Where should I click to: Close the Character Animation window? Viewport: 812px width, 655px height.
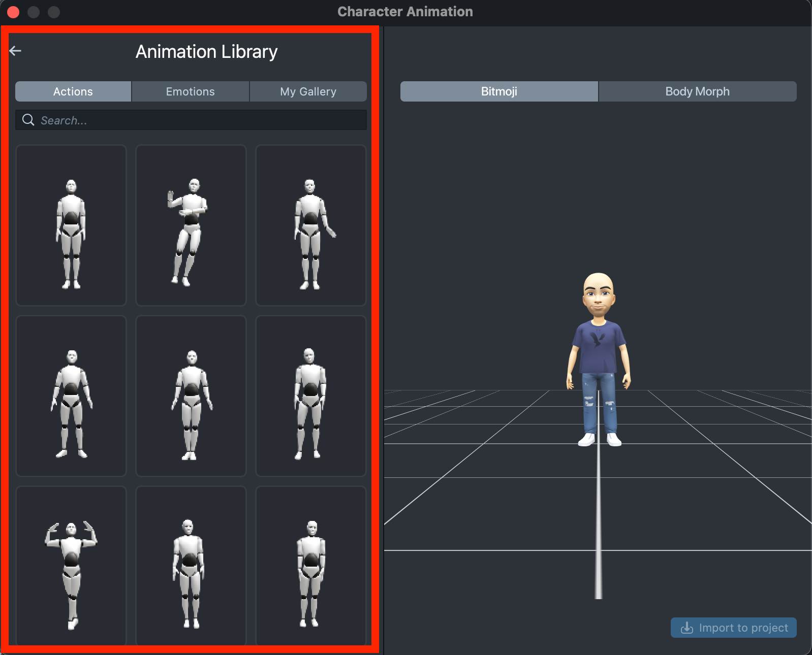[x=14, y=12]
